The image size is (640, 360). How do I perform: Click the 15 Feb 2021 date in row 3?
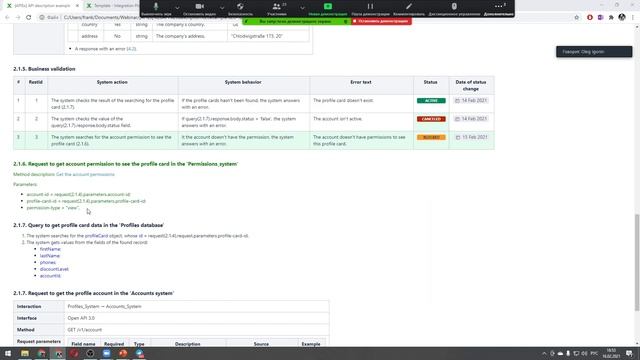(x=471, y=137)
